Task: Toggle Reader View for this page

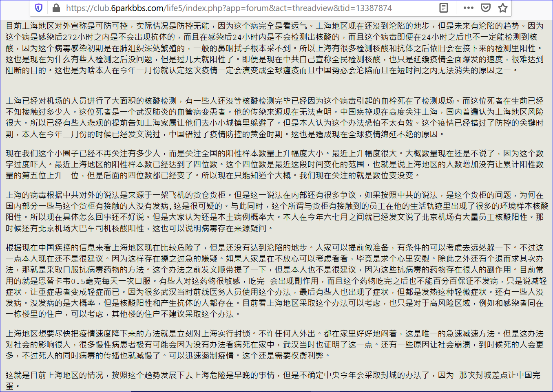Action: click(444, 8)
